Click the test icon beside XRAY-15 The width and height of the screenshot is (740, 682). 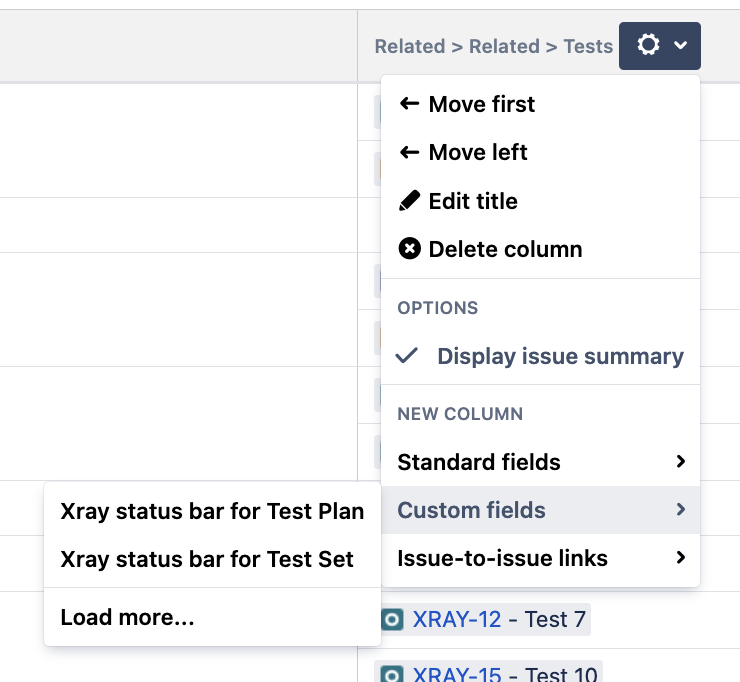click(393, 674)
